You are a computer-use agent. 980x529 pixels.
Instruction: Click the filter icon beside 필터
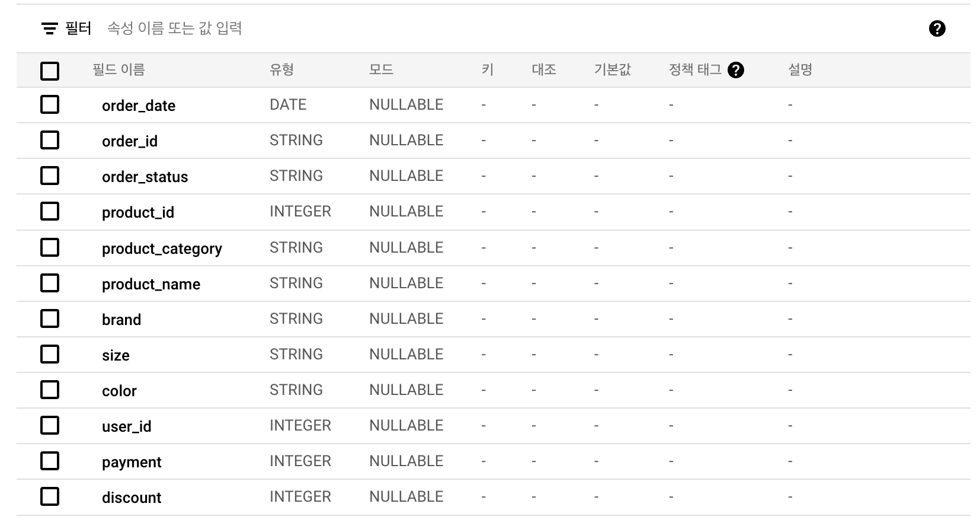point(50,28)
